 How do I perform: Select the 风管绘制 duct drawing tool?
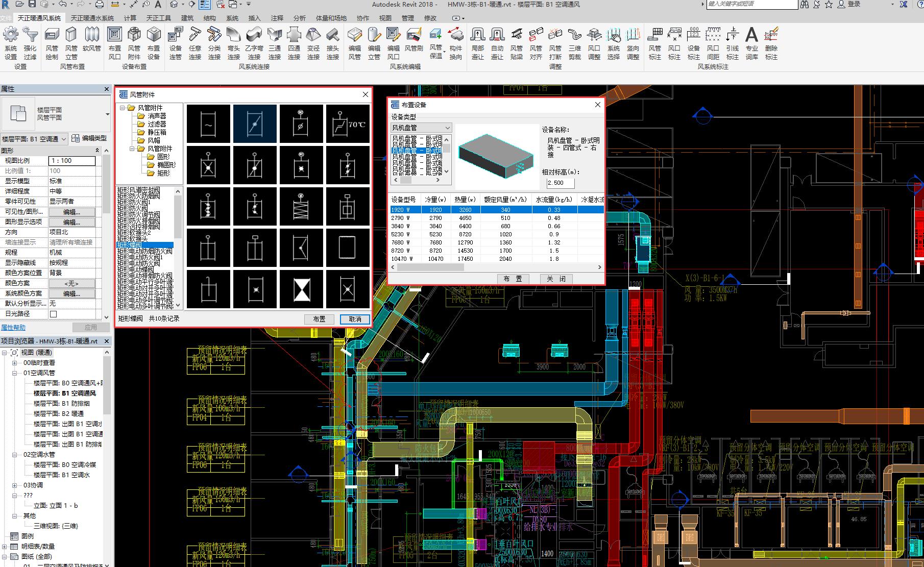(x=52, y=43)
